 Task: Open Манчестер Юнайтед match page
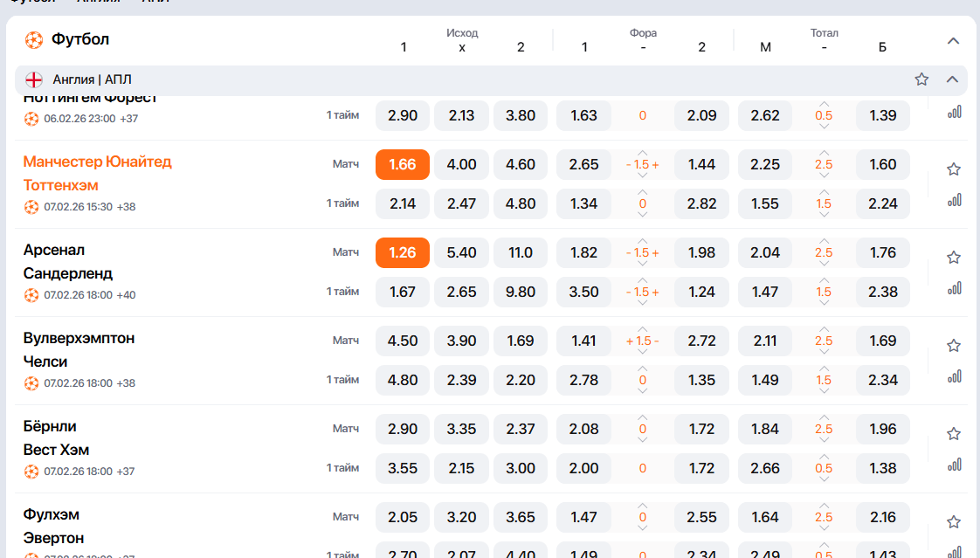click(x=97, y=162)
